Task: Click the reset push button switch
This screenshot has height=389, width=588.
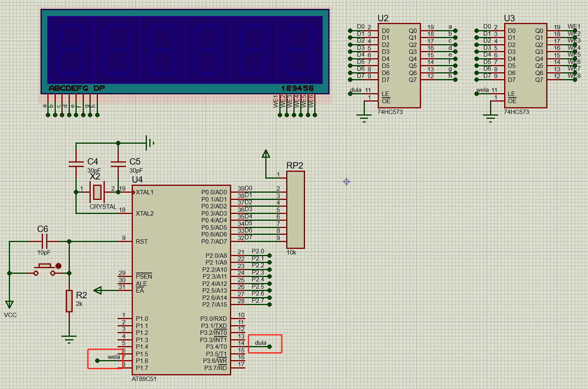Action: coord(45,270)
